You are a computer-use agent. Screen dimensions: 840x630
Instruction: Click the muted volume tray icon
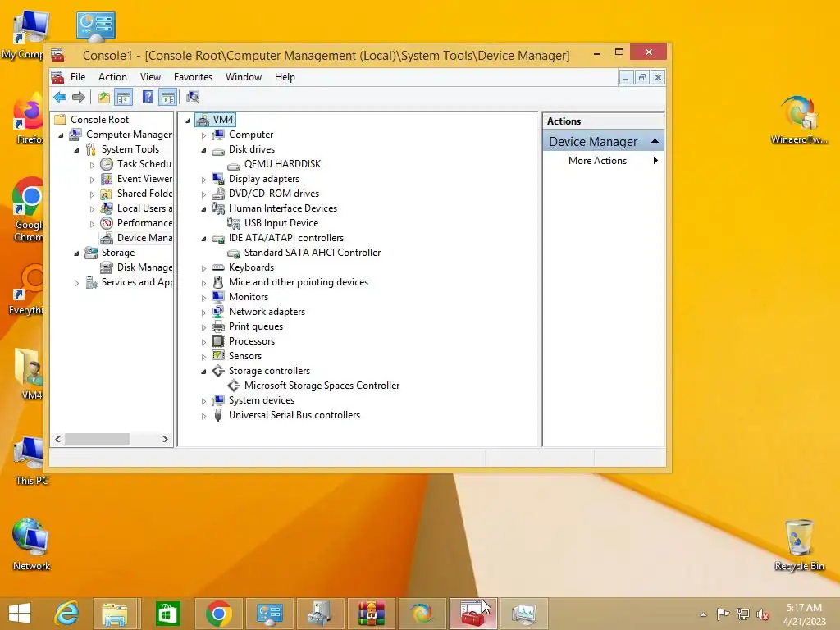763,614
